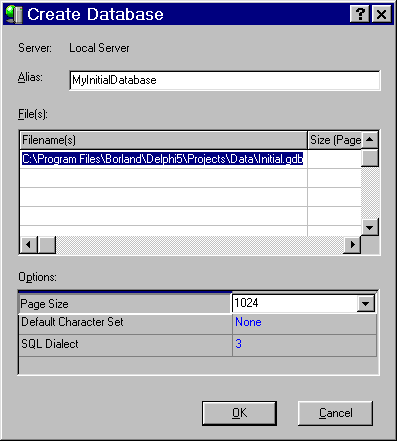Click the file list scroll down arrow
The height and width of the screenshot is (441, 397).
click(370, 228)
